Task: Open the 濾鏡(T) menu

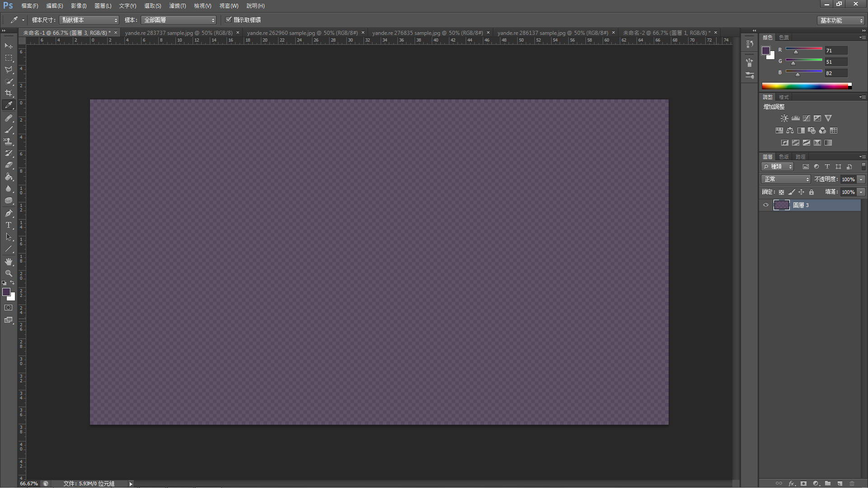Action: [x=177, y=6]
